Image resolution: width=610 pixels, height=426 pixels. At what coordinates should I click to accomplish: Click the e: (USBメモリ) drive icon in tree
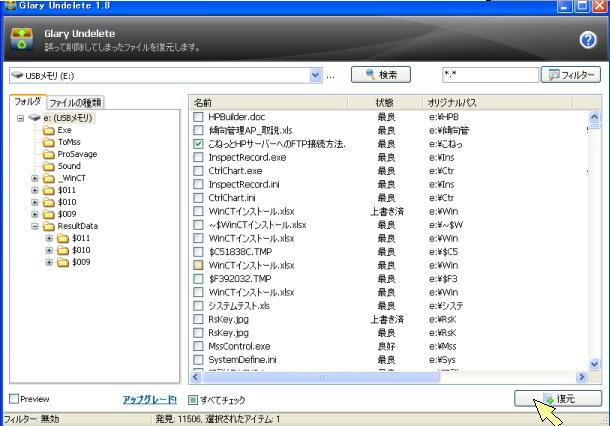pos(35,117)
